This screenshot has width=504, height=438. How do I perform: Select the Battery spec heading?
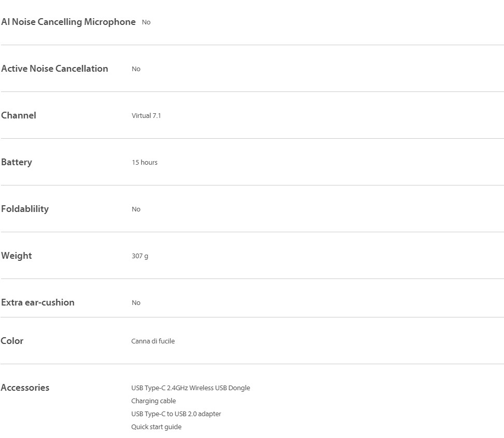coord(17,162)
